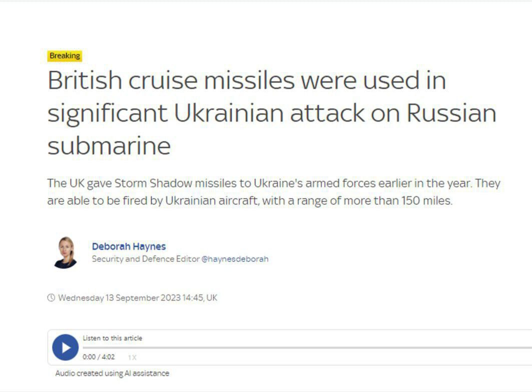Click the British cruise missiles headline

[246, 81]
